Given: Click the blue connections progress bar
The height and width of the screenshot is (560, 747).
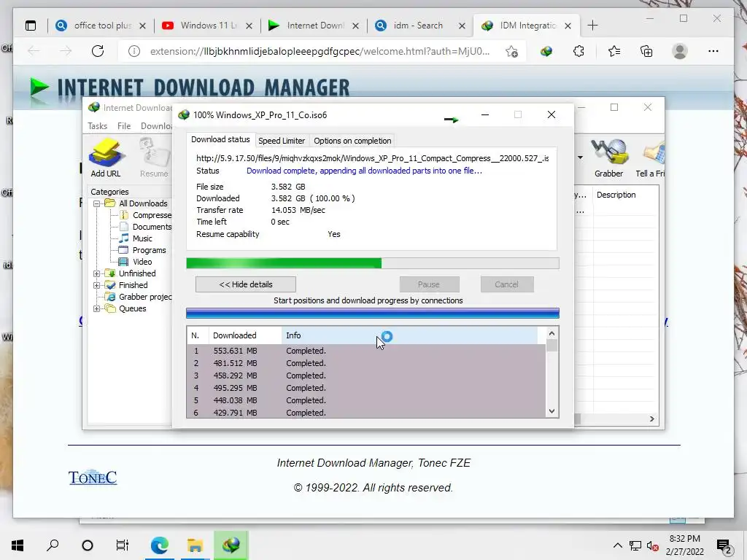Looking at the screenshot, I should pyautogui.click(x=373, y=314).
